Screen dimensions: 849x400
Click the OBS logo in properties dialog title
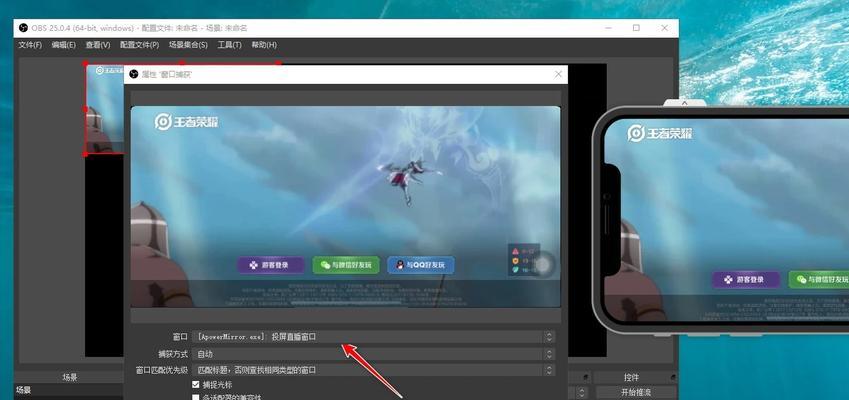pos(134,74)
